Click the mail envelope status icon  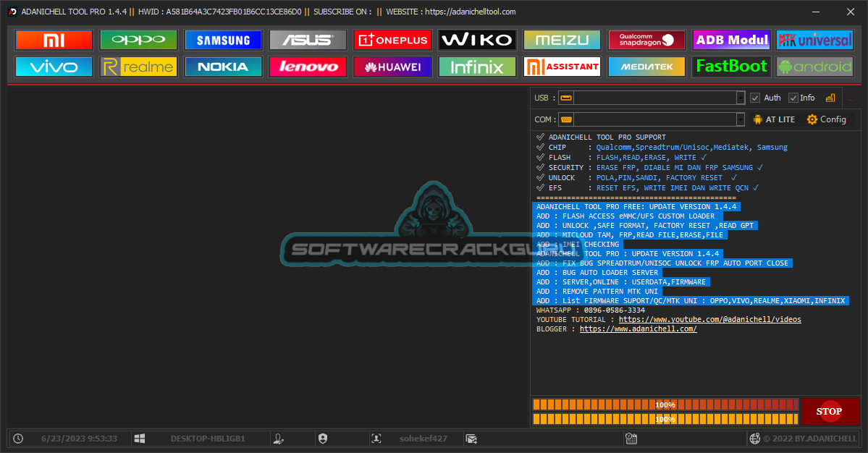[471, 439]
